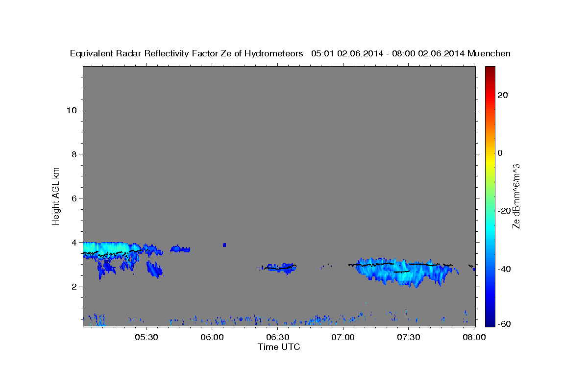Click the dark blue bottom of the colorbar
This screenshot has height=392, width=588.
pyautogui.click(x=490, y=322)
